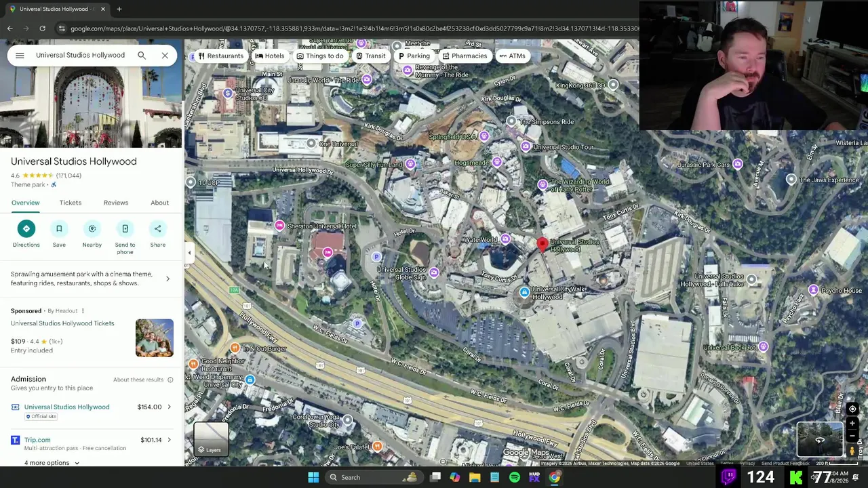Click the place header photo
The width and height of the screenshot is (868, 488).
tap(92, 107)
